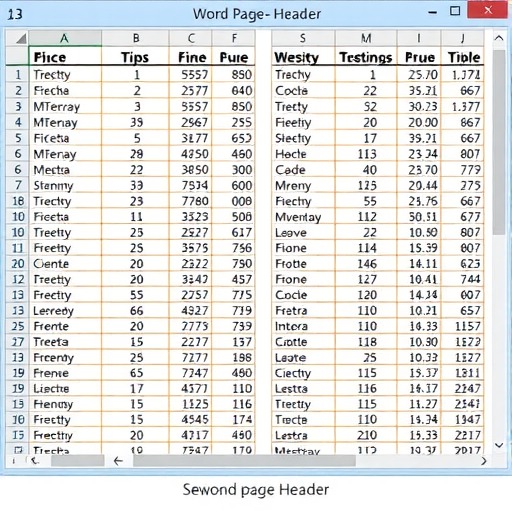The image size is (512, 512).
Task: Click the Fine value "3323"
Action: [191, 217]
